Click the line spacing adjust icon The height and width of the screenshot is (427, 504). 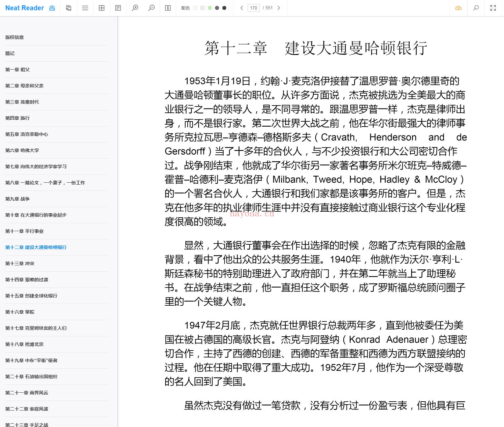point(168,8)
